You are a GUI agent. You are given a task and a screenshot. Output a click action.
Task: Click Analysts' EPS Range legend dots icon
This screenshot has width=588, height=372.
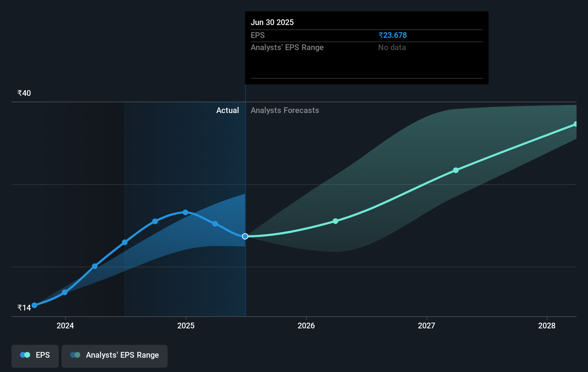[x=75, y=355]
